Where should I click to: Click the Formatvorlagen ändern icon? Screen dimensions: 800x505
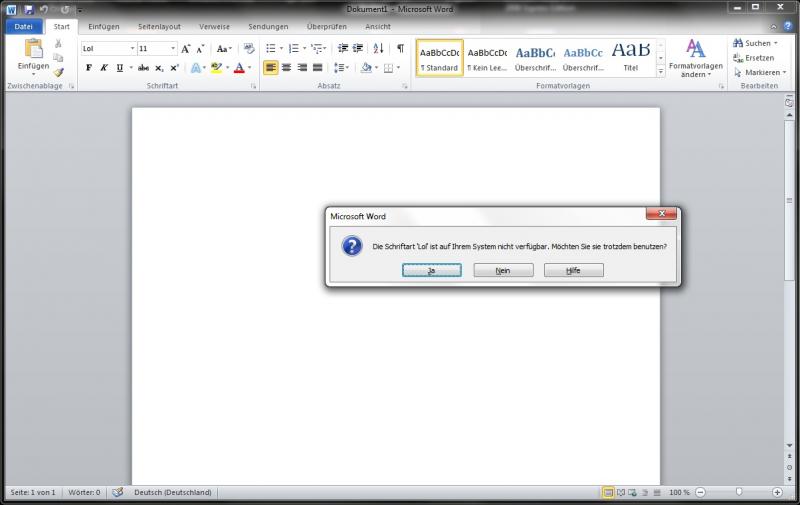(x=695, y=49)
